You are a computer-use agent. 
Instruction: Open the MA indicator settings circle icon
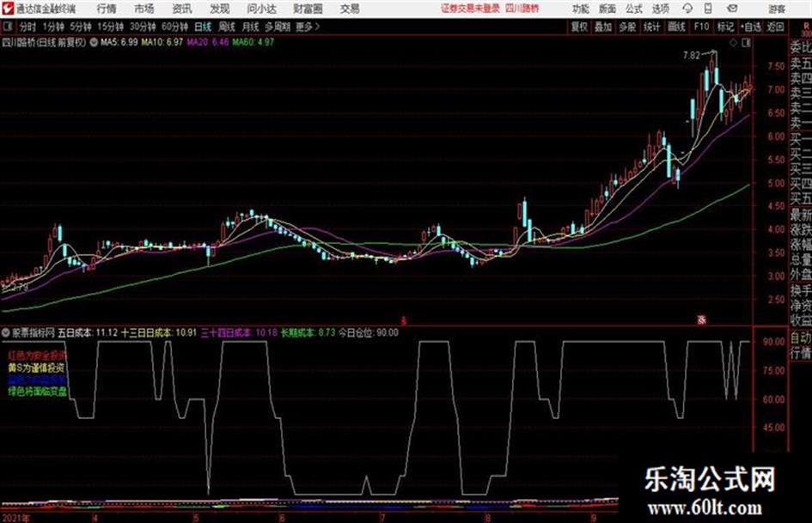[x=94, y=42]
